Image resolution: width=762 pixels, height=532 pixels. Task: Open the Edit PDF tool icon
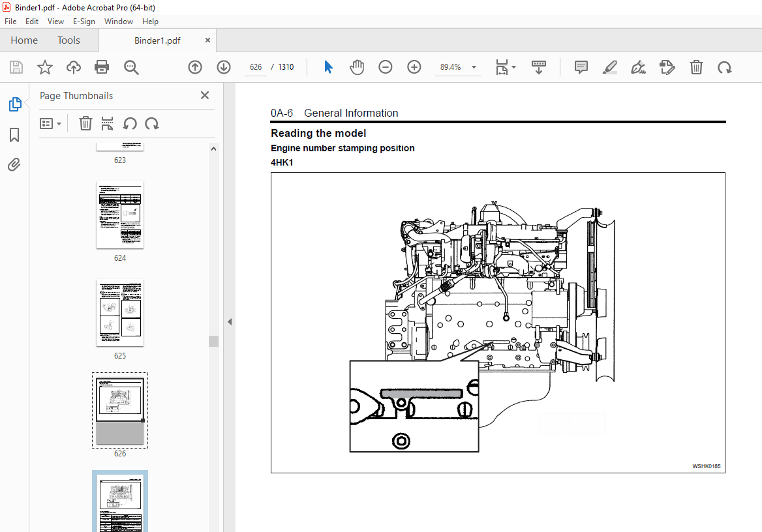pyautogui.click(x=667, y=67)
